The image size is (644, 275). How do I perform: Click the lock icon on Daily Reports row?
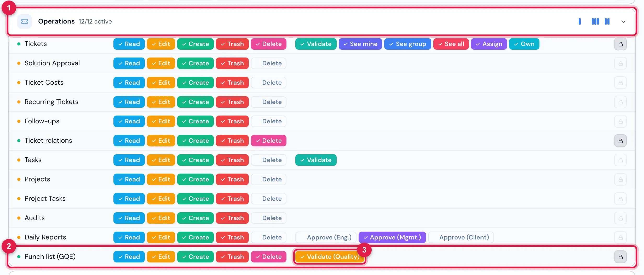[620, 238]
